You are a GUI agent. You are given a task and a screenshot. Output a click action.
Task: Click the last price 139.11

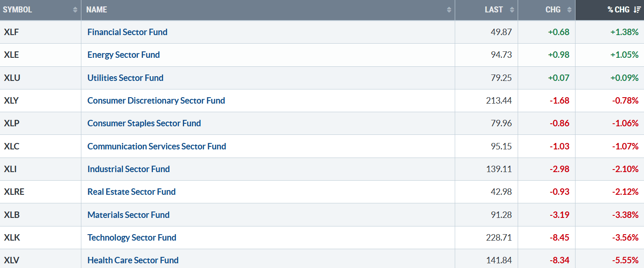(x=499, y=169)
